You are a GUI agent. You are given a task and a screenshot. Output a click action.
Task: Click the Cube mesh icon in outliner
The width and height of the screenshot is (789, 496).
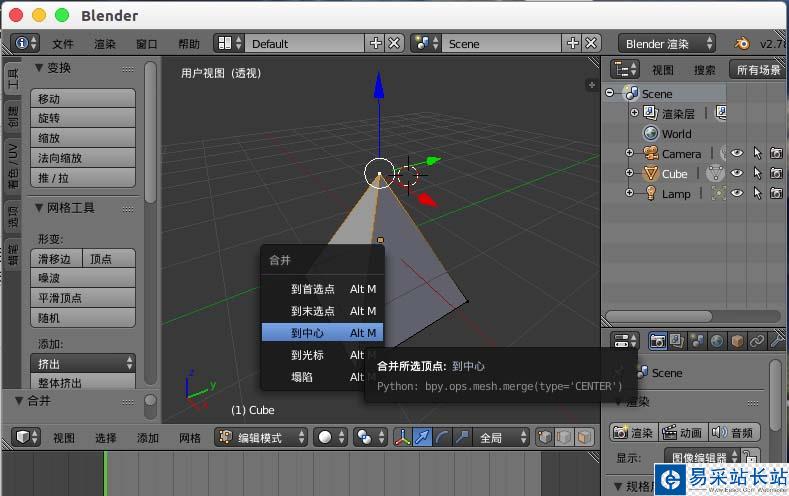point(651,174)
